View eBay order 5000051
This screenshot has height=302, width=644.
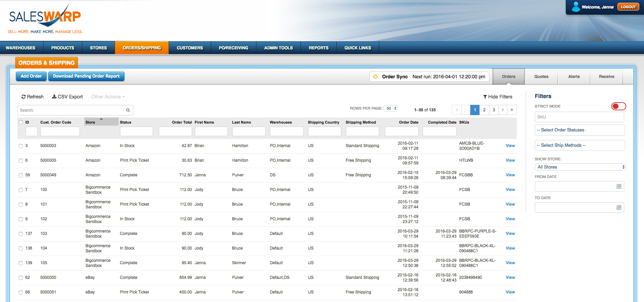pos(510,292)
